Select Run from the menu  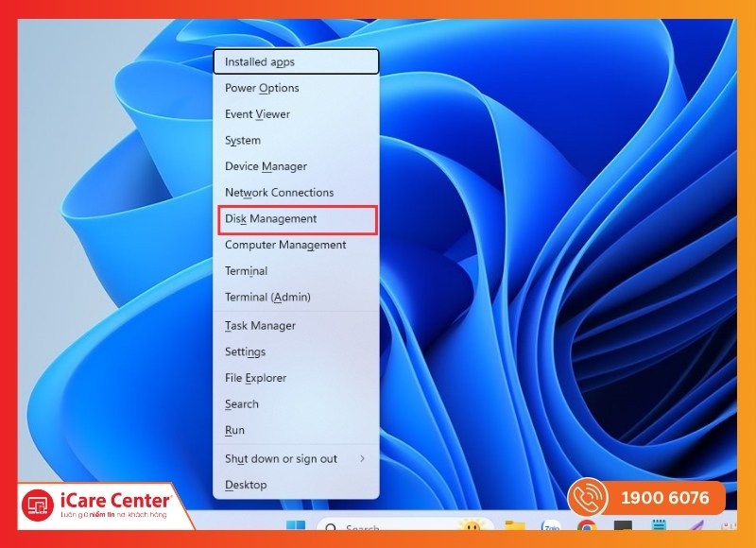[x=233, y=430]
